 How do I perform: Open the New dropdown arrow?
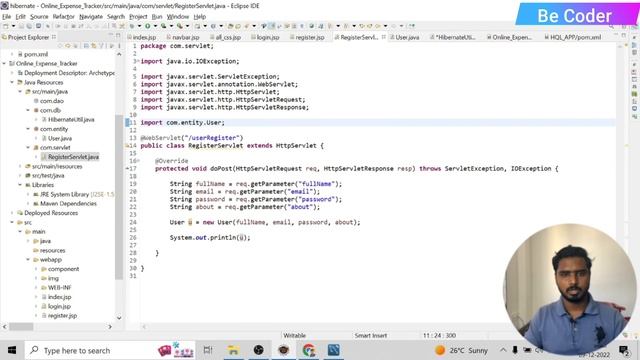point(13,26)
